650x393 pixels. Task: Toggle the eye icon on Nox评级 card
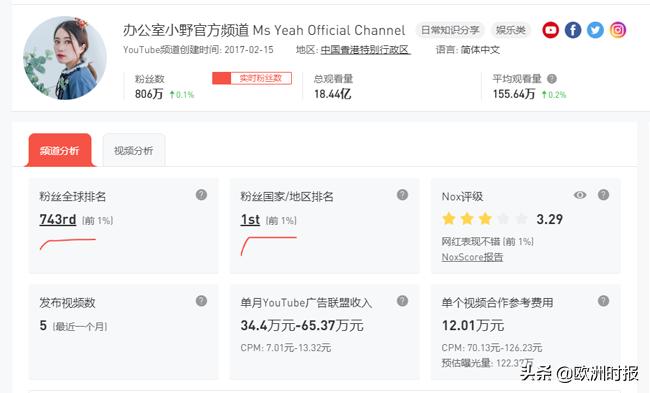(580, 195)
